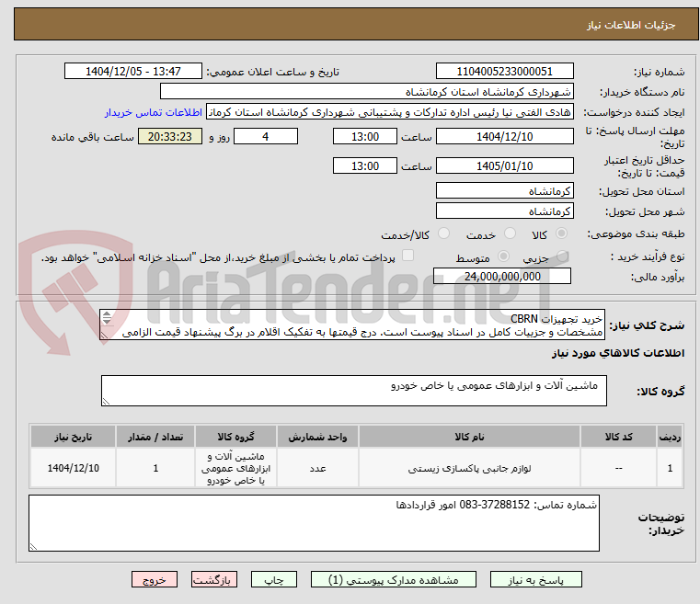Click تاریخ نیاز column header
The height and width of the screenshot is (604, 700).
click(x=74, y=437)
